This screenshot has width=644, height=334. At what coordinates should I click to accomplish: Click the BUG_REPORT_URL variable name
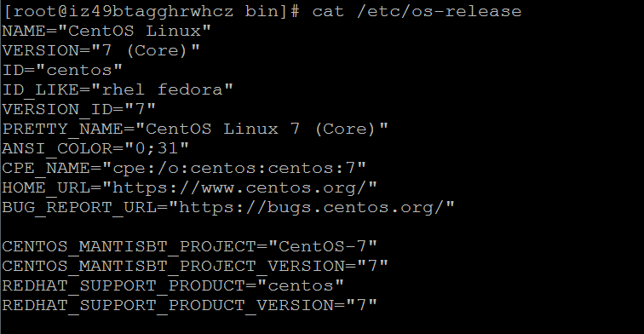79,207
